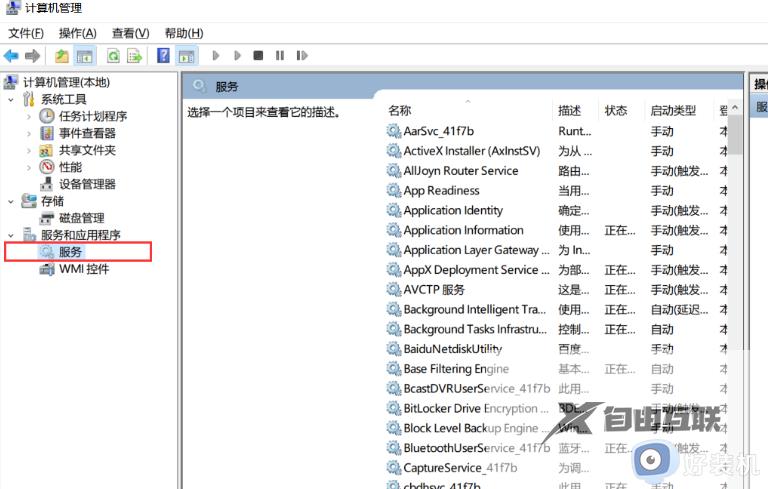Collapse the 系统工具 tree node
768x489 pixels.
pyautogui.click(x=11, y=99)
